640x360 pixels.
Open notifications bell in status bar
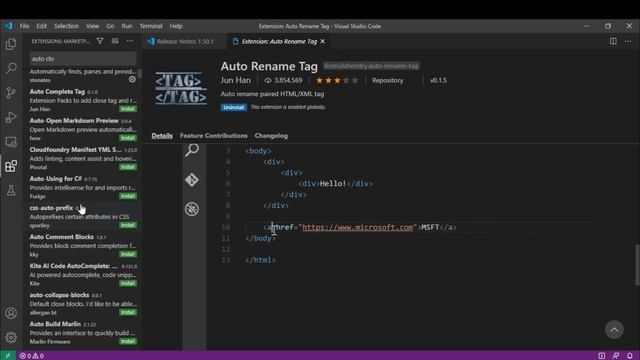(x=630, y=356)
